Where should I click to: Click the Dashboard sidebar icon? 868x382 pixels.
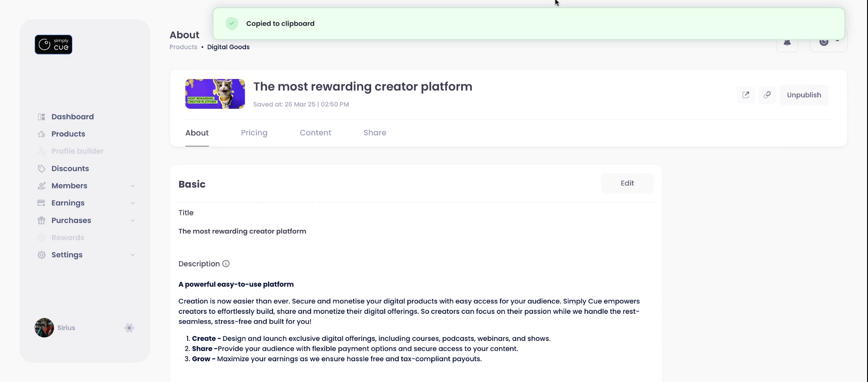click(x=42, y=117)
